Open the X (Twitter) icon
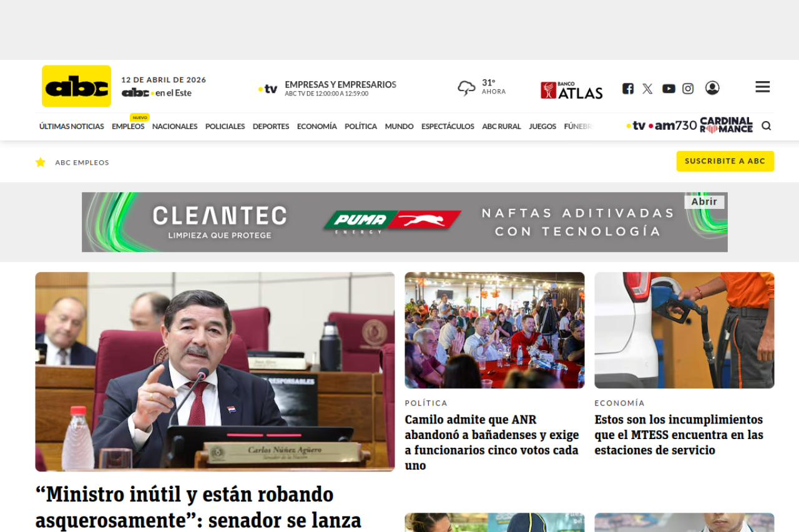 [x=647, y=89]
